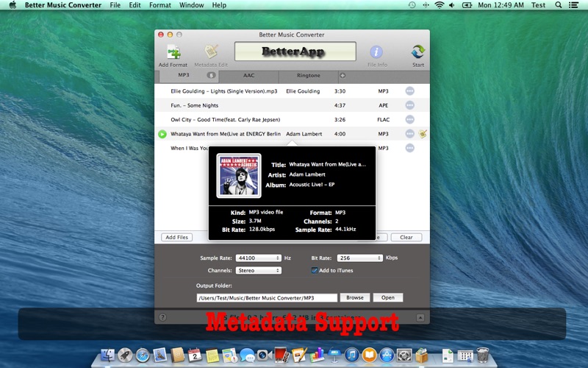Image resolution: width=588 pixels, height=368 pixels.
Task: Click the Clear button
Action: click(x=406, y=237)
